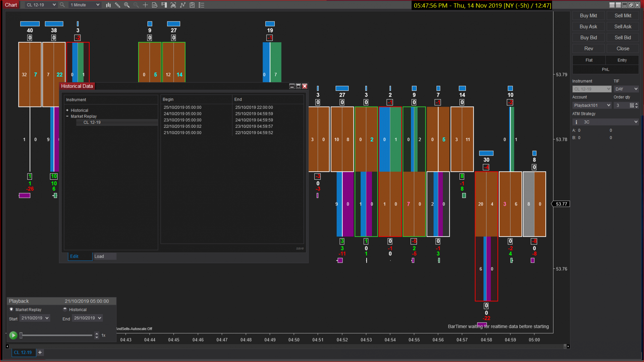
Task: Click the zoom in magnifier icon
Action: [127, 5]
